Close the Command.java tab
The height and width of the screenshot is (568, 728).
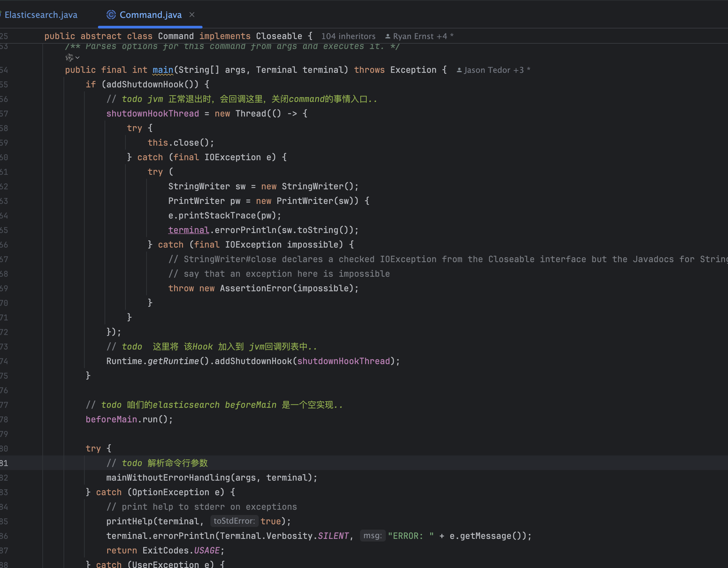(192, 15)
